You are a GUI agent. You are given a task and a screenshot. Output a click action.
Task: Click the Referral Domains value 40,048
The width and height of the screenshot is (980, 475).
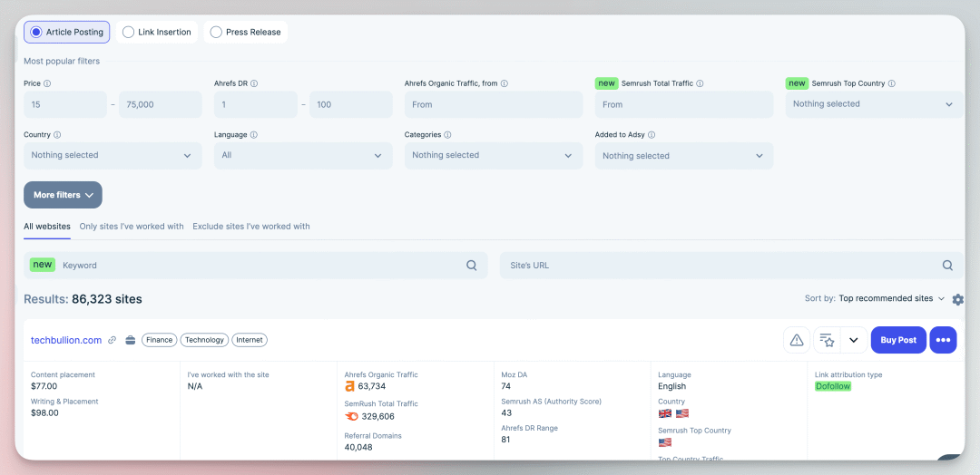(358, 447)
